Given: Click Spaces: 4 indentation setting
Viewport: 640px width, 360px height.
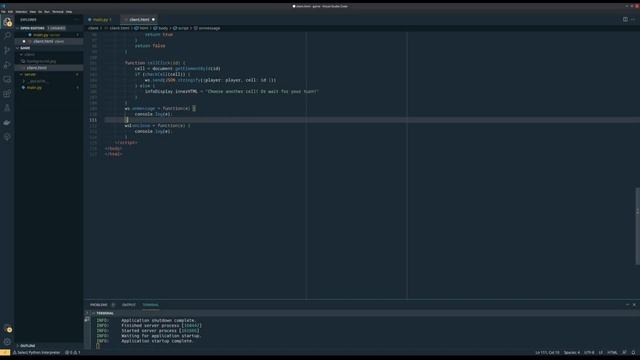Looking at the screenshot, I should pos(571,353).
